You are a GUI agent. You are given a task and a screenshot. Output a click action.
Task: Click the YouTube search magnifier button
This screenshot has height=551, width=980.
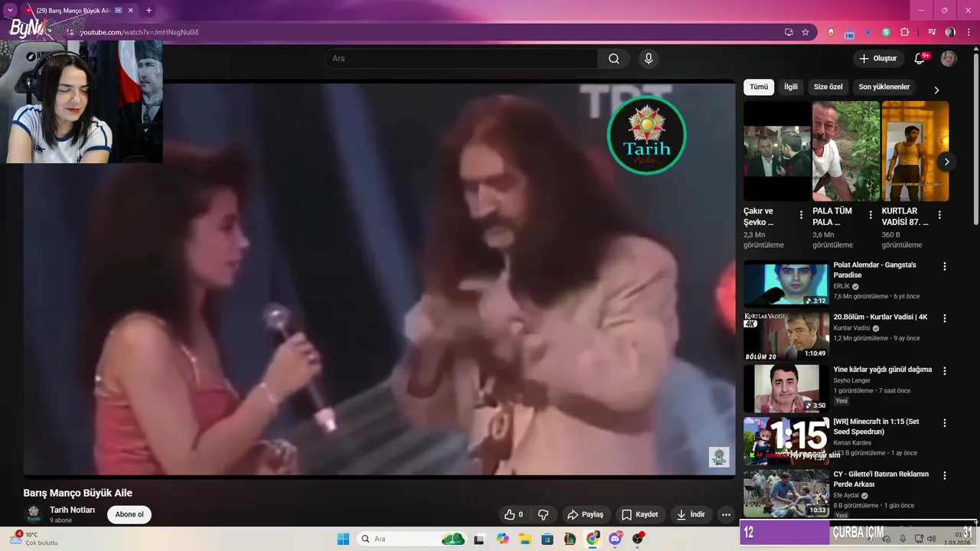(x=614, y=59)
